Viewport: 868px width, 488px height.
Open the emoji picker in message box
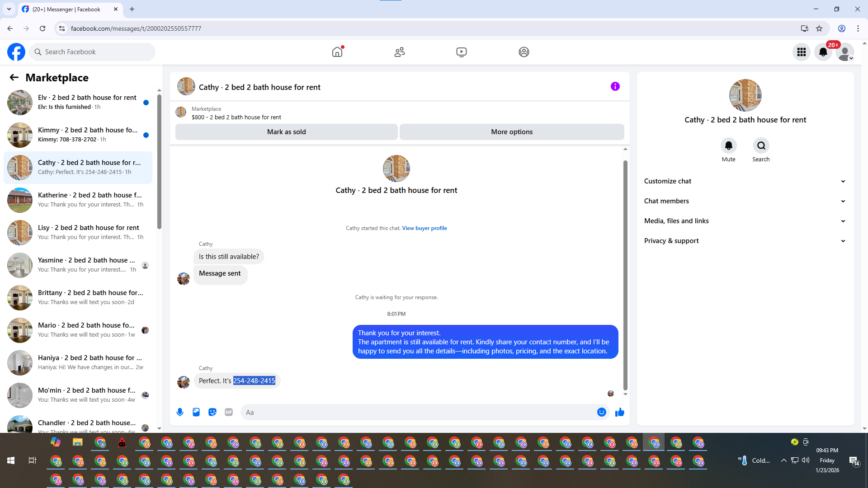click(x=601, y=412)
